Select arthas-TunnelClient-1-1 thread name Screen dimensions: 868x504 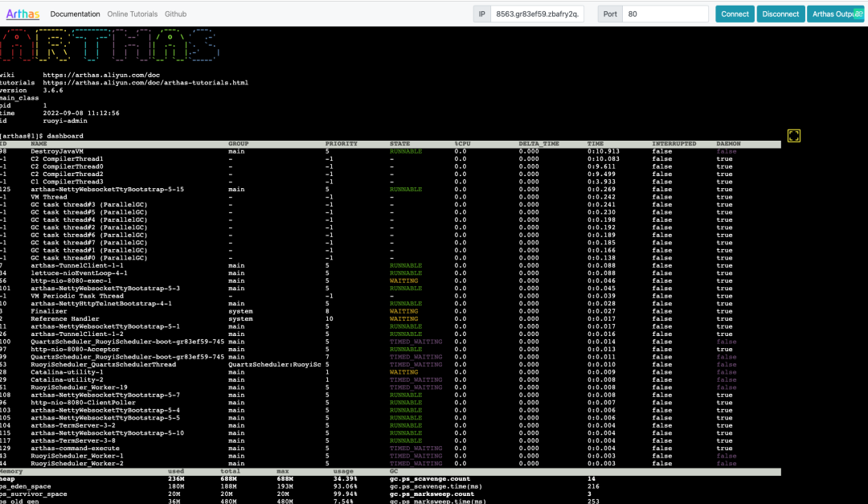coord(77,265)
